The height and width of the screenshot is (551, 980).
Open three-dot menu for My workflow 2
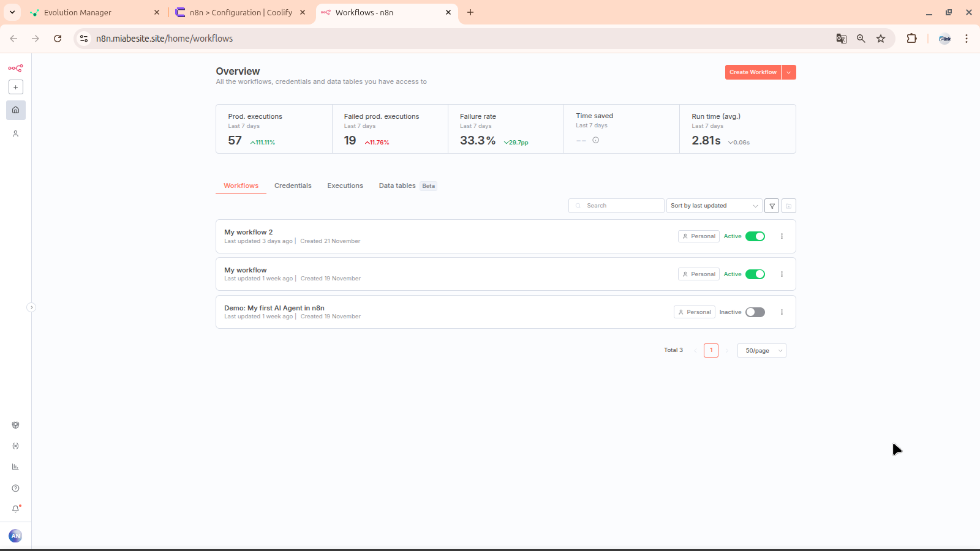point(782,236)
